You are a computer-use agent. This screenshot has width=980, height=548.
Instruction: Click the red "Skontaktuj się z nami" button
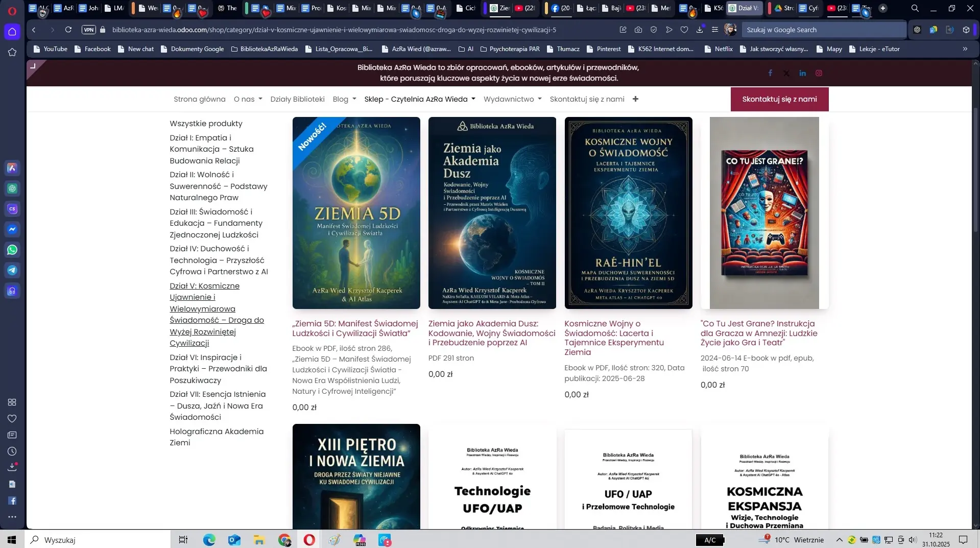pos(779,99)
